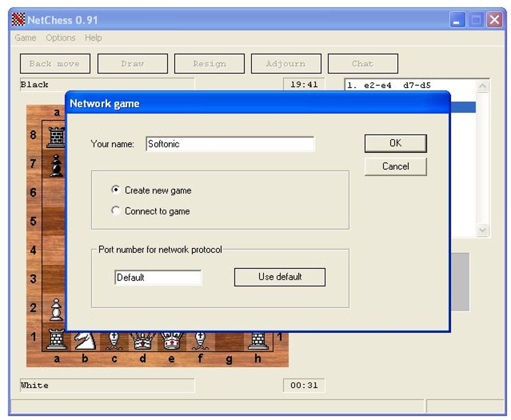Confirm dialog with OK button

[395, 143]
